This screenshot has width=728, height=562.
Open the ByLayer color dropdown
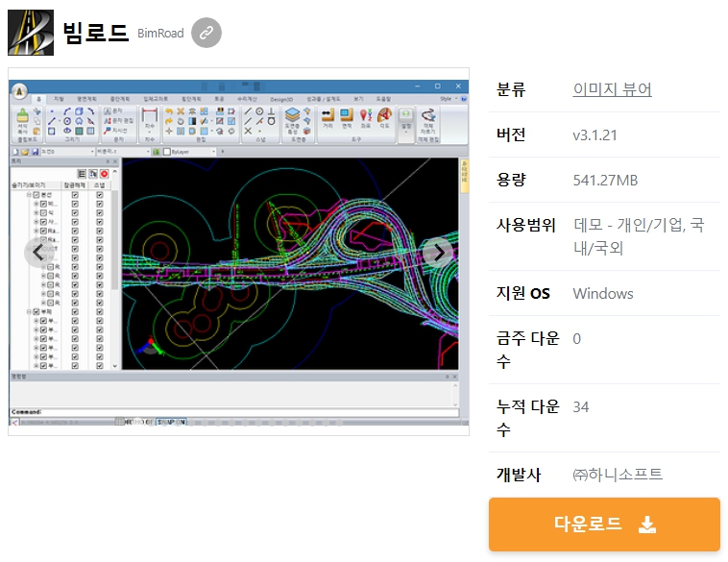213,152
